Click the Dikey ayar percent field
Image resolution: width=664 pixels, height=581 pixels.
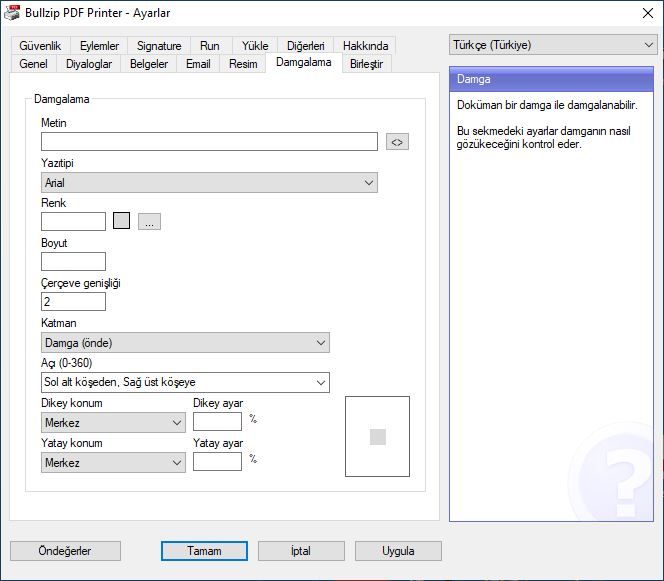click(x=217, y=422)
